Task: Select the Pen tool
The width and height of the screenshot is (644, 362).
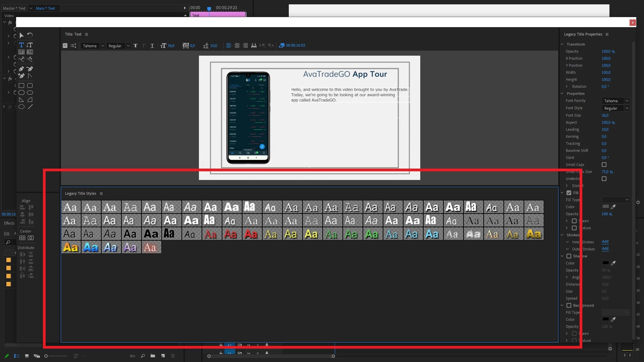Action: [21, 69]
